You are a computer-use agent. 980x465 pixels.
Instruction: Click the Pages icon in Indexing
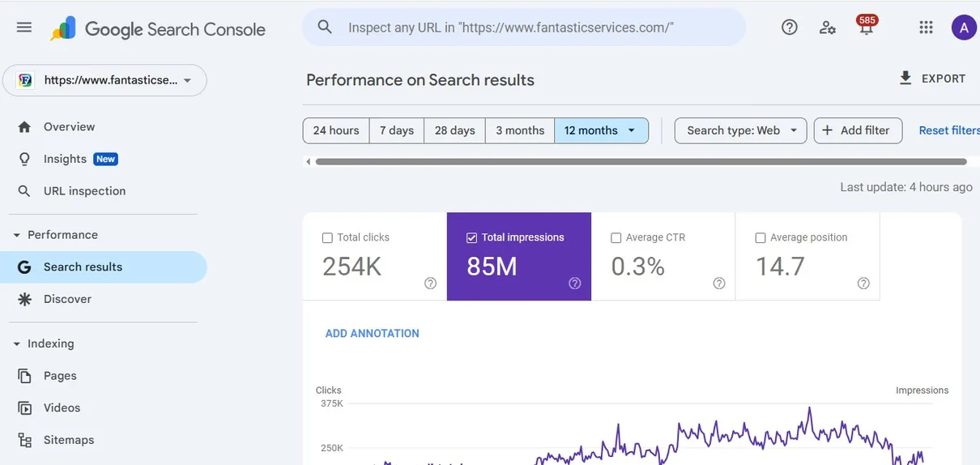(25, 376)
